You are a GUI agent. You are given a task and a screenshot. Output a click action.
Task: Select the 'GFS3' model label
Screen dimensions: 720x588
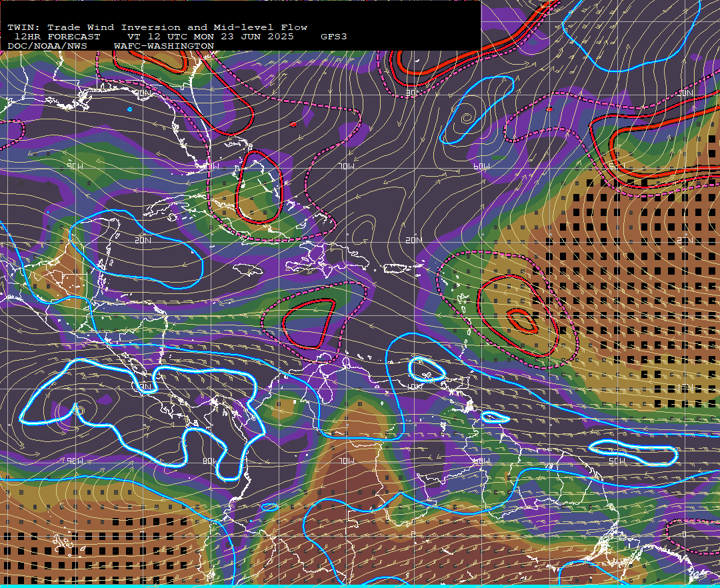[x=334, y=37]
